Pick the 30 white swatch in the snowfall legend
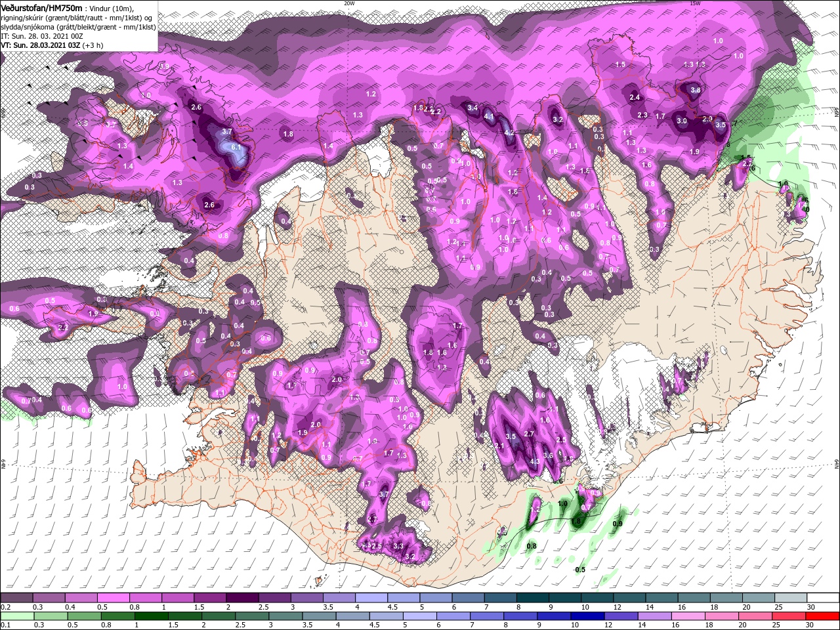 tap(822, 598)
